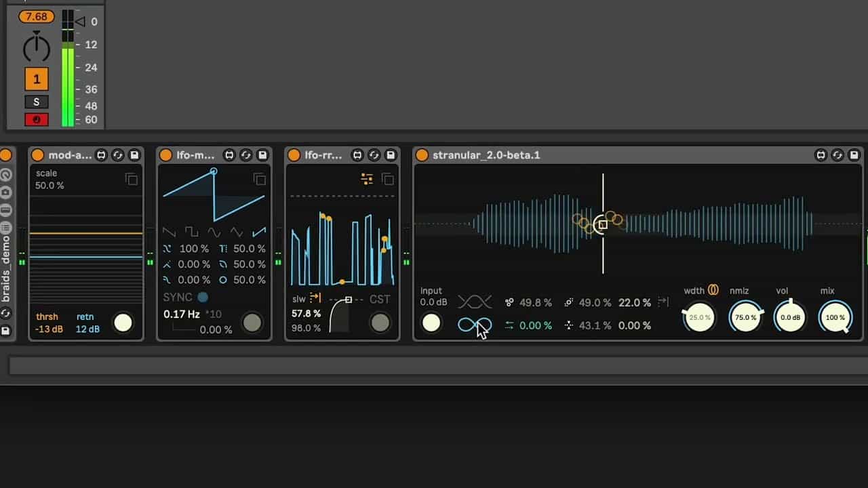This screenshot has width=868, height=488.
Task: Click the 0.17 Hz rate field
Action: point(182,314)
